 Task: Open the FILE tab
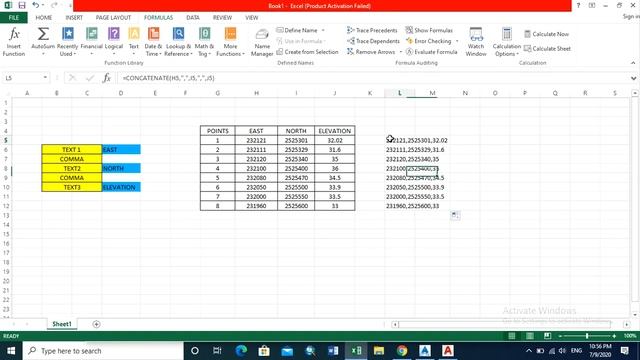click(x=13, y=18)
